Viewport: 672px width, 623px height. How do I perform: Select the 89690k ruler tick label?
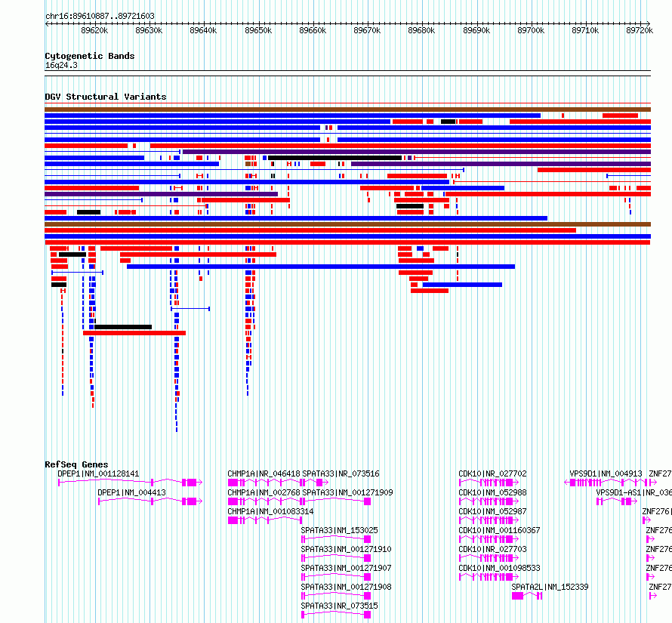point(476,30)
